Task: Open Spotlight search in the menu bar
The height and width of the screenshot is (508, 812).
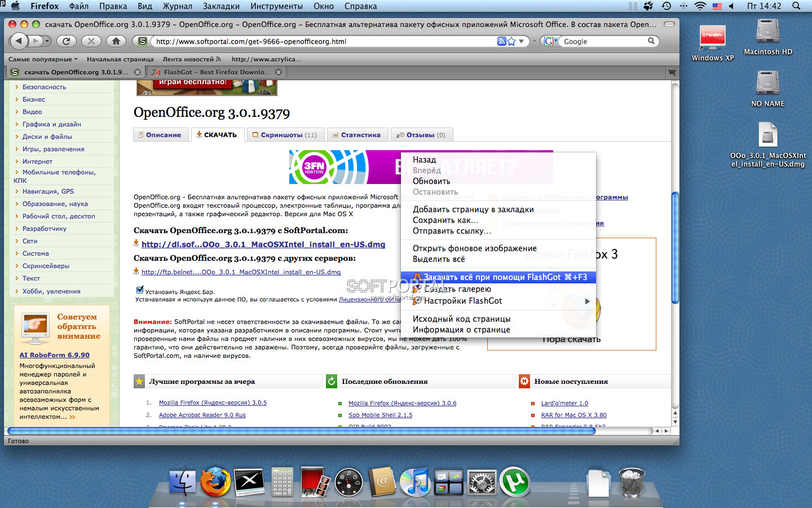Action: pyautogui.click(x=796, y=6)
